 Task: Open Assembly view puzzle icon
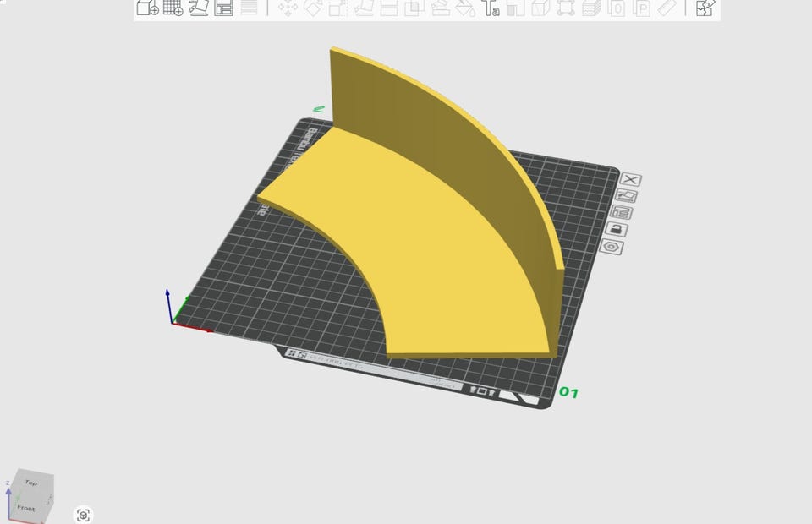tap(705, 8)
